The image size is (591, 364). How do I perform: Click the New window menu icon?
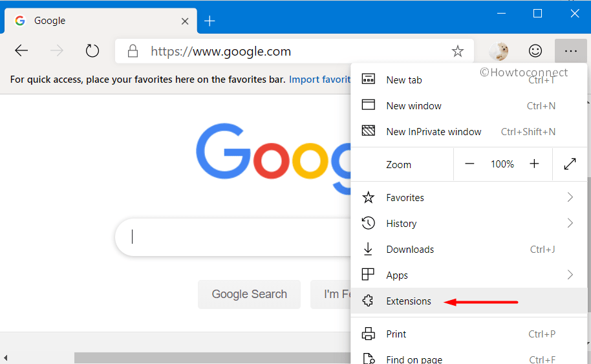pyautogui.click(x=369, y=104)
